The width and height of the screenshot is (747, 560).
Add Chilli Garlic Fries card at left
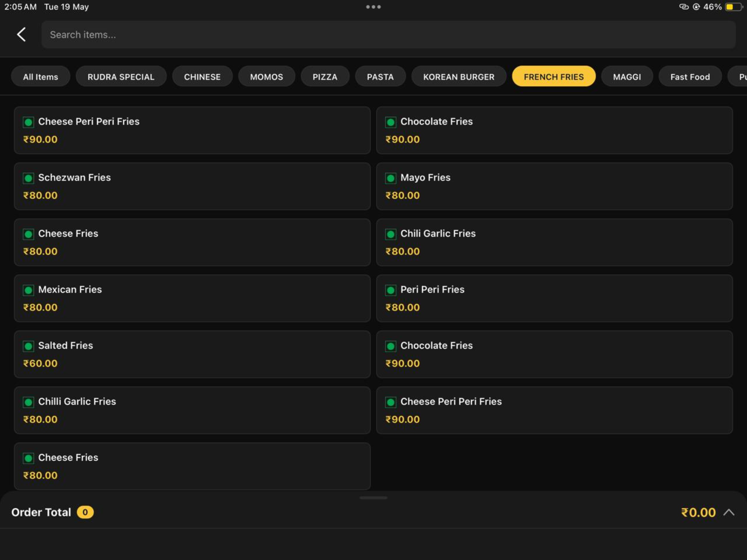click(x=192, y=411)
